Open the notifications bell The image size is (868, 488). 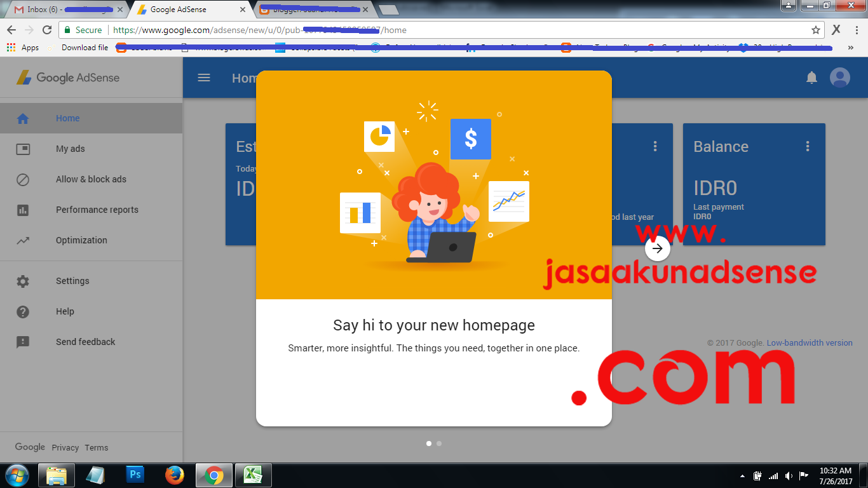tap(811, 78)
